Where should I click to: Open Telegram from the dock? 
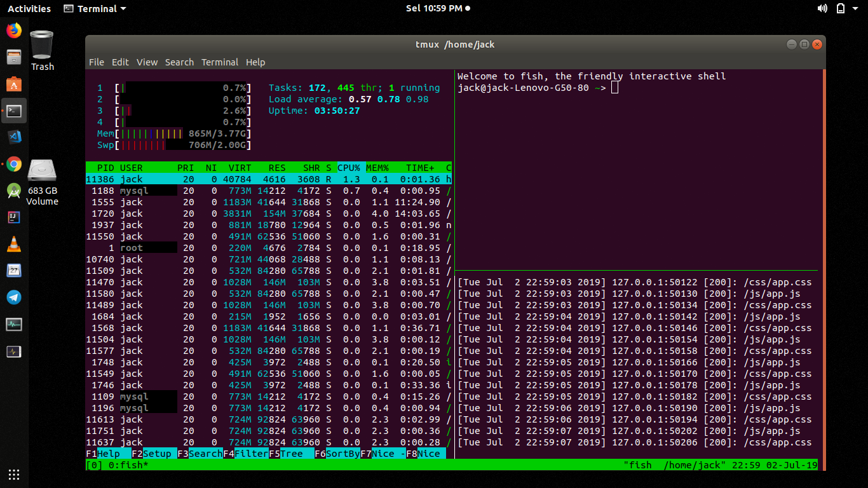[x=13, y=297]
